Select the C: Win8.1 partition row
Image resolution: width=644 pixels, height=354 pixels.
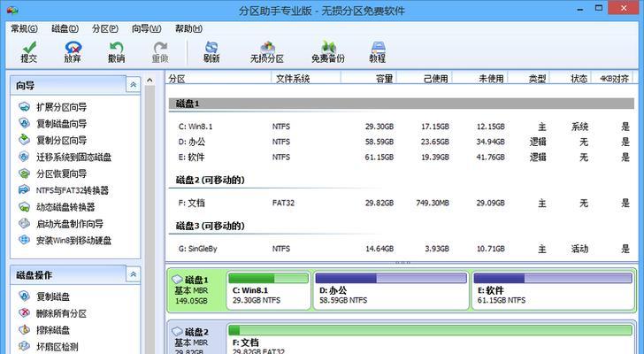[x=402, y=127]
